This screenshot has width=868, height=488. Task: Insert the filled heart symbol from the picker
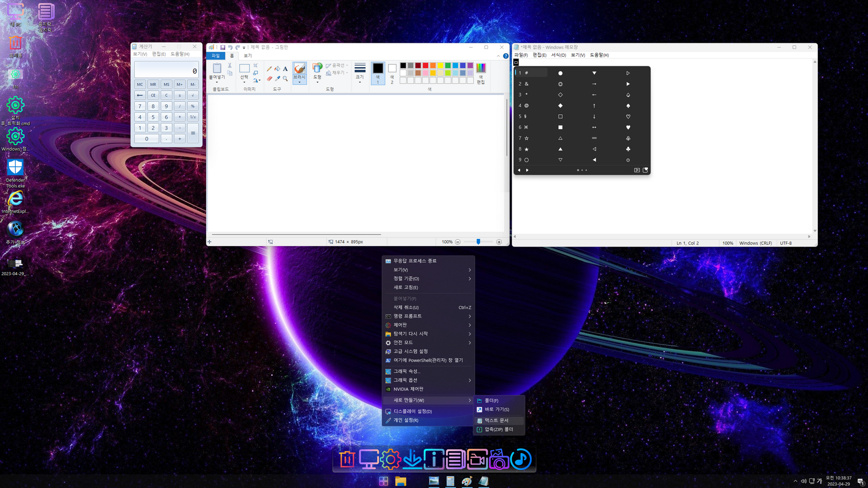click(x=628, y=127)
